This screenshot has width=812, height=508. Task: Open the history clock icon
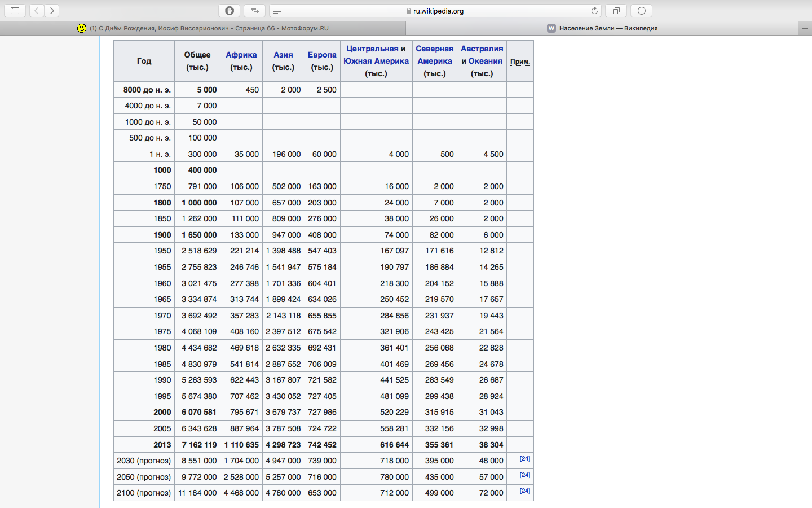[x=642, y=11]
